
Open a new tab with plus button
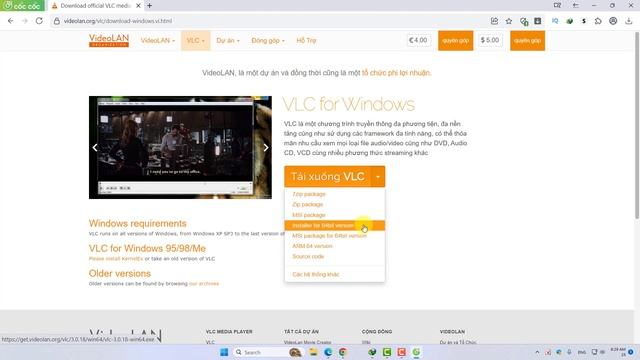point(149,6)
